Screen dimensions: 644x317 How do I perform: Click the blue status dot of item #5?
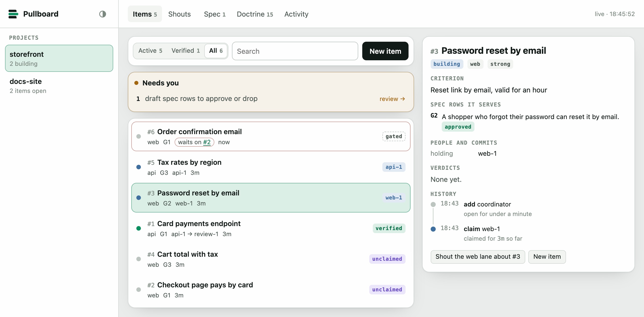[x=139, y=167]
